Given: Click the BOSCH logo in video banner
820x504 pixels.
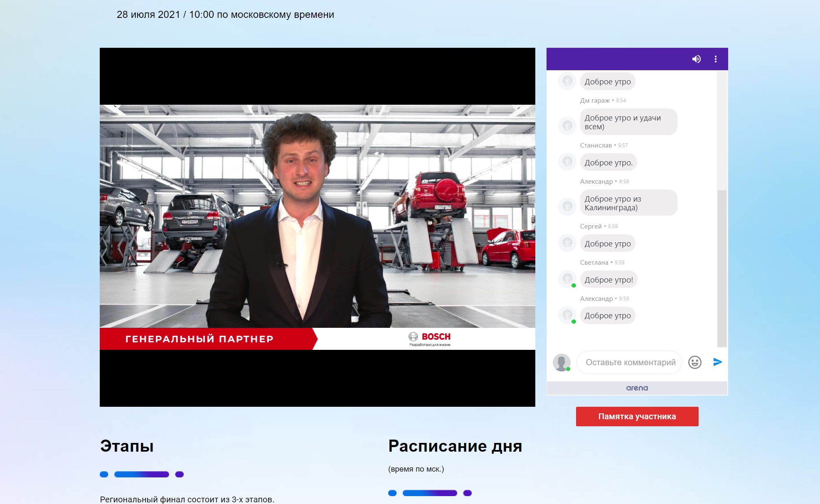Looking at the screenshot, I should [x=430, y=339].
